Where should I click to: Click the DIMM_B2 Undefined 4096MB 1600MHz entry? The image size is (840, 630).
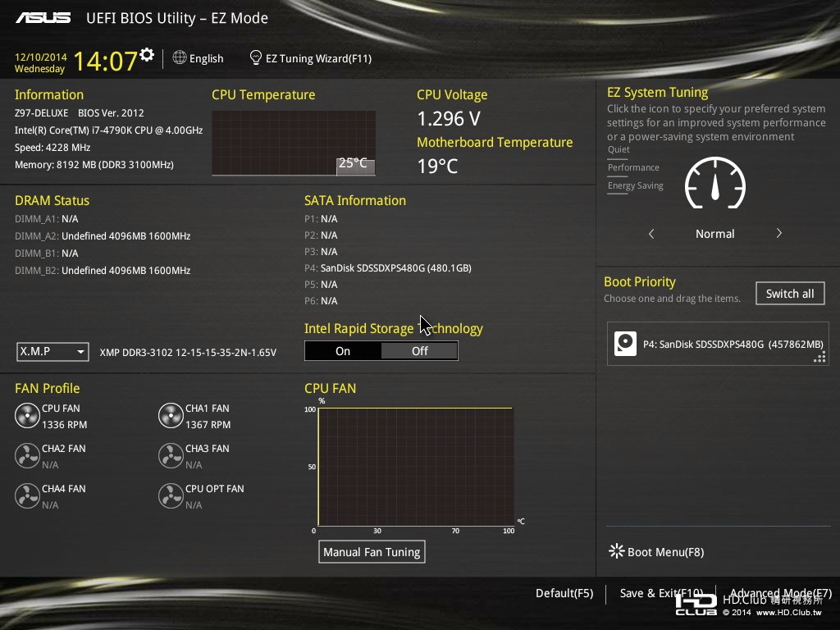pyautogui.click(x=103, y=270)
